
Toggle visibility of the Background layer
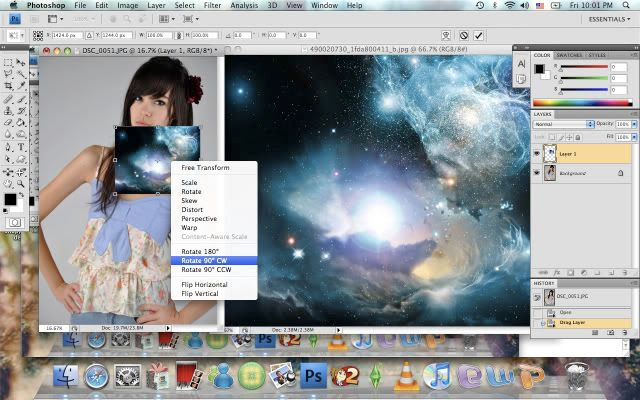pos(537,173)
